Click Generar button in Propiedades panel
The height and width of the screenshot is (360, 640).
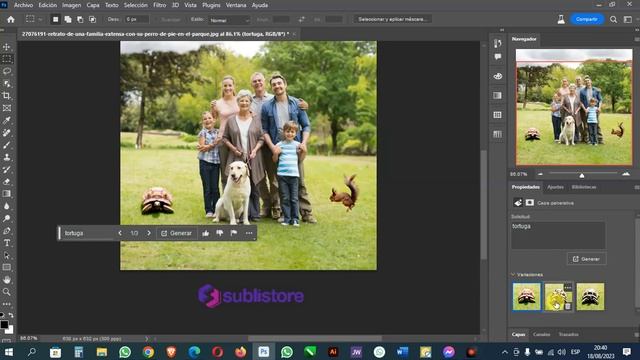pos(586,259)
